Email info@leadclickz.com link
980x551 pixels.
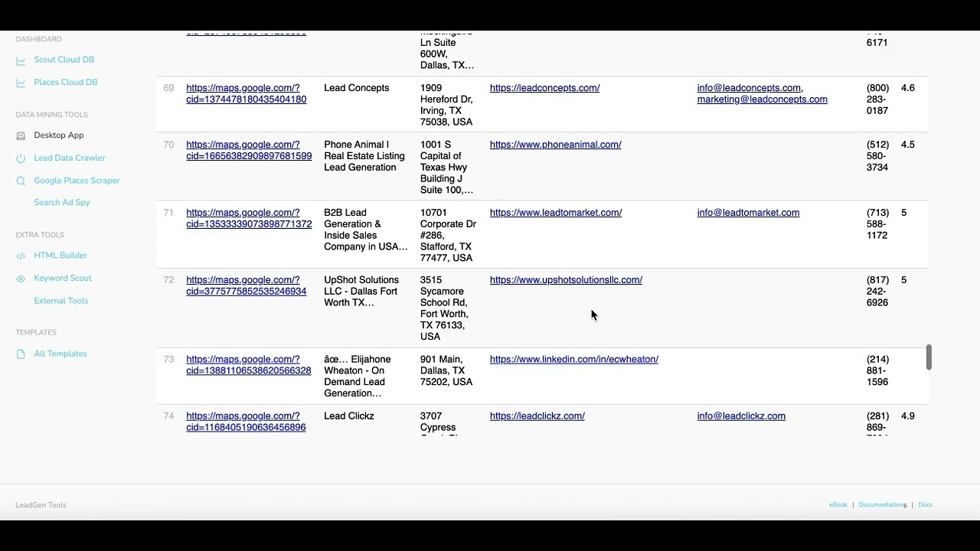click(x=741, y=416)
